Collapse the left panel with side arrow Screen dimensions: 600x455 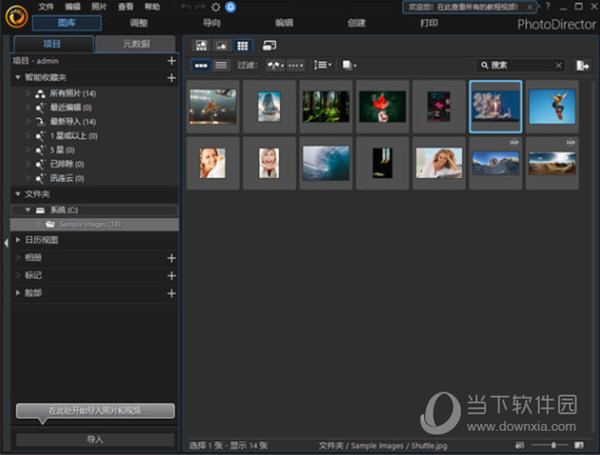6,243
